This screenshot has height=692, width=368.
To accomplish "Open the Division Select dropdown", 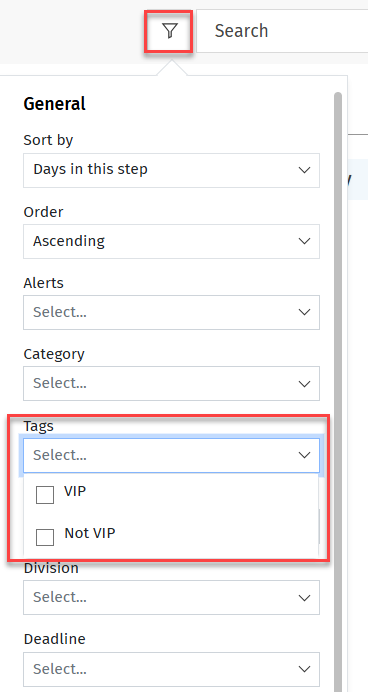I will click(x=171, y=598).
